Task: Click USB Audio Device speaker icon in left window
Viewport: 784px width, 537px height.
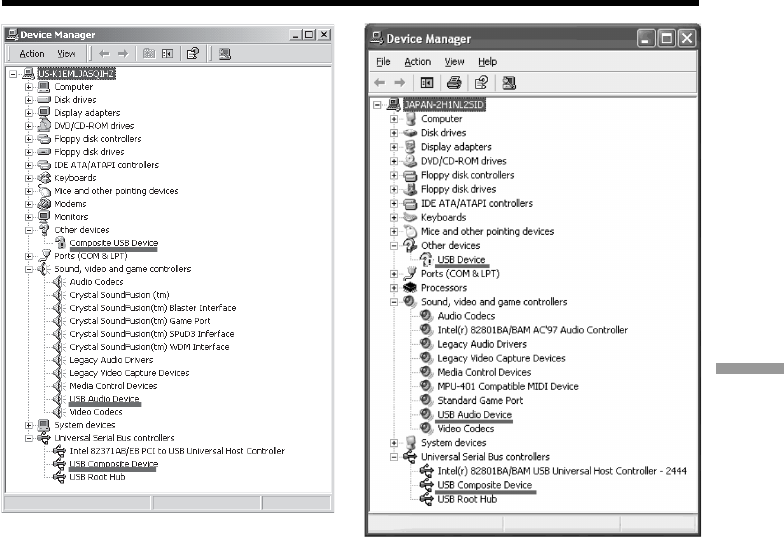Action: point(60,398)
